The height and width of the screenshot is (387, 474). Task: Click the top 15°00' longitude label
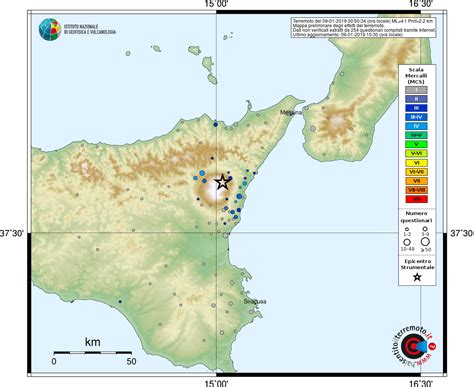217,4
